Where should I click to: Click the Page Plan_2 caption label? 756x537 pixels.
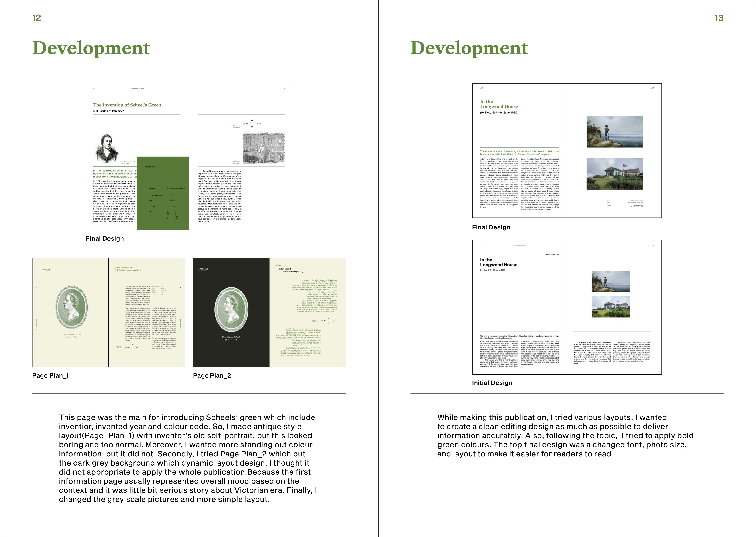(212, 376)
